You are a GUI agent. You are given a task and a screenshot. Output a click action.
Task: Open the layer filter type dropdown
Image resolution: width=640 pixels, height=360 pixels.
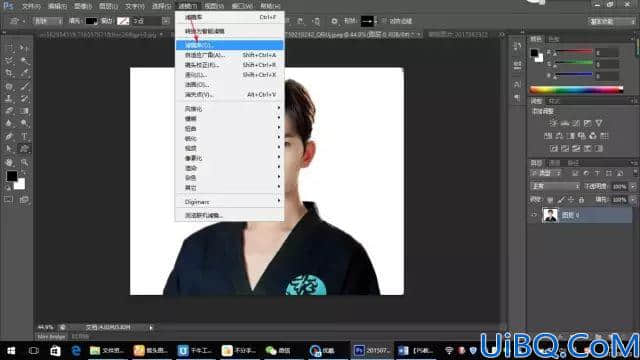point(547,173)
